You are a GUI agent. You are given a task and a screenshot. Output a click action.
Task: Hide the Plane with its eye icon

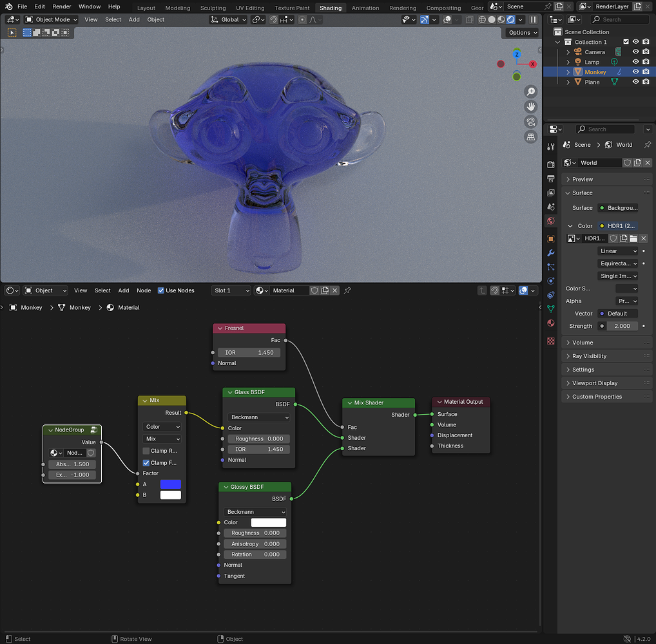pyautogui.click(x=635, y=82)
